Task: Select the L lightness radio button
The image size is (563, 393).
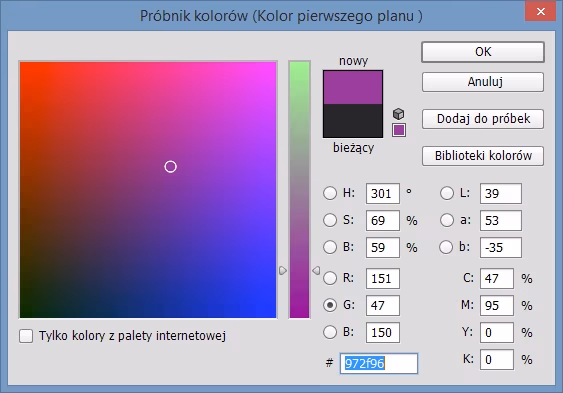Action: (x=447, y=193)
